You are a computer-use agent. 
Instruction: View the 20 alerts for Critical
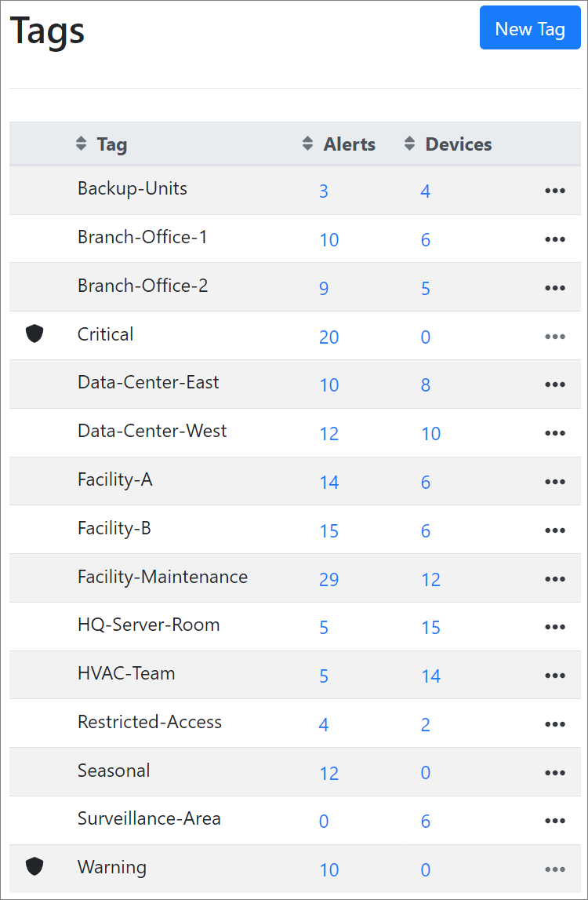click(x=328, y=336)
